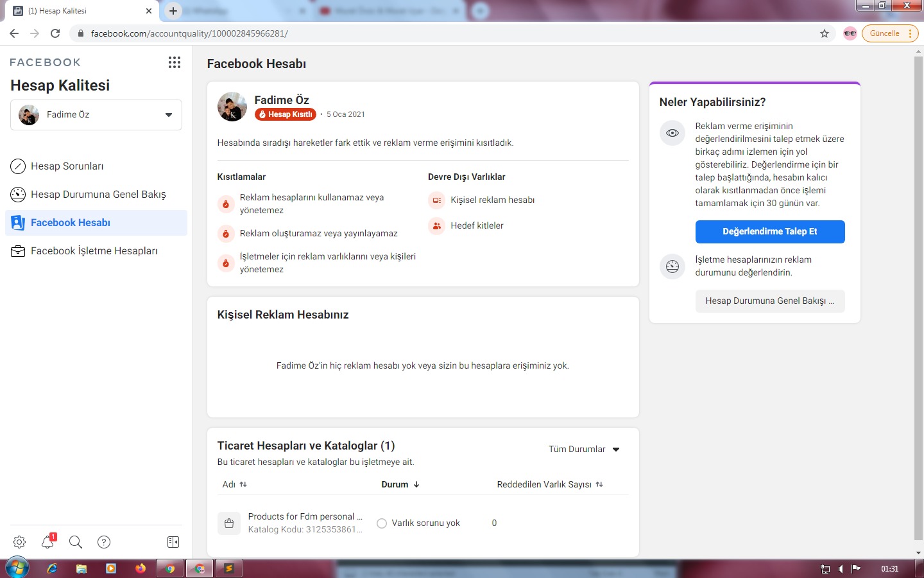Sort by Reddedilen Varlık Sayısı column
Image resolution: width=924 pixels, height=578 pixels.
click(x=550, y=485)
